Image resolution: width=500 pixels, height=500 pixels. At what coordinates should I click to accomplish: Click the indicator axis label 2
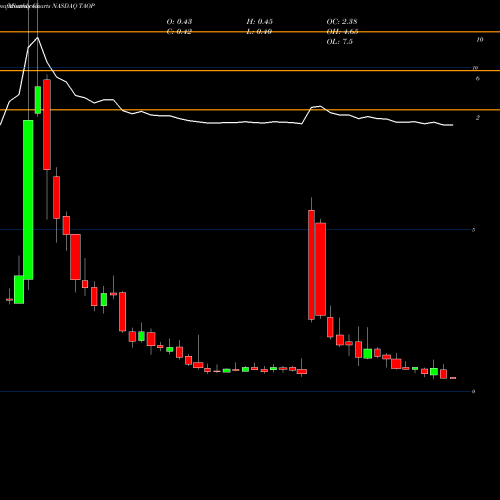pyautogui.click(x=478, y=118)
